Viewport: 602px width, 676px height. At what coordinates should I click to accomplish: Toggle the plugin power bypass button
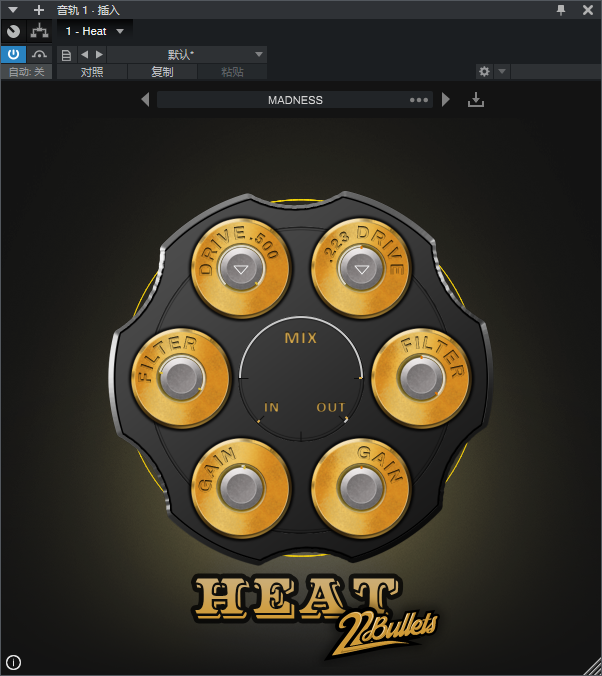pyautogui.click(x=13, y=54)
